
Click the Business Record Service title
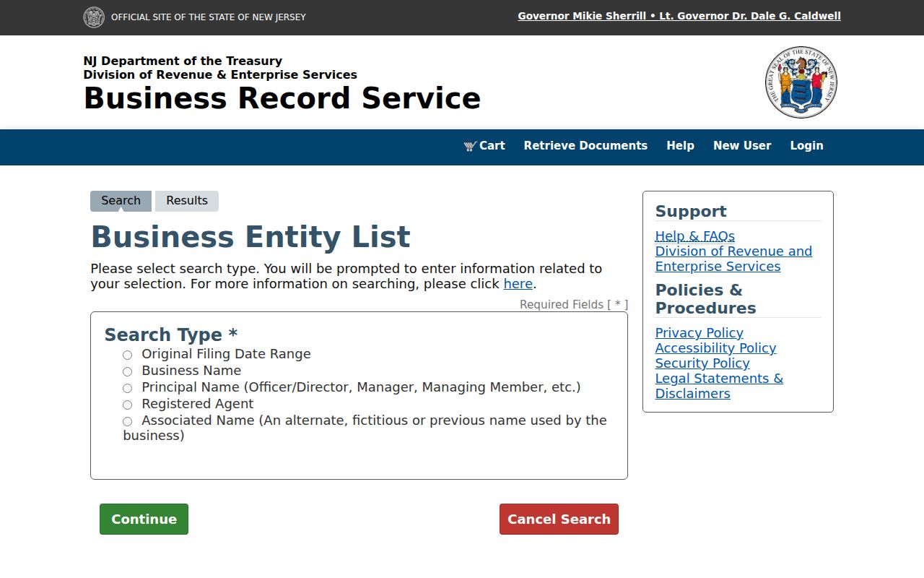pyautogui.click(x=282, y=98)
